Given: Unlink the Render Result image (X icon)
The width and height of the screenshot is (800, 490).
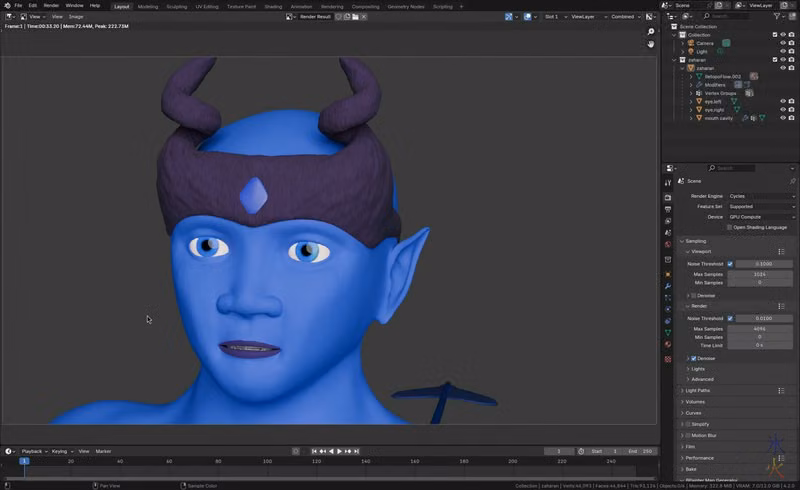Looking at the screenshot, I should tap(364, 17).
